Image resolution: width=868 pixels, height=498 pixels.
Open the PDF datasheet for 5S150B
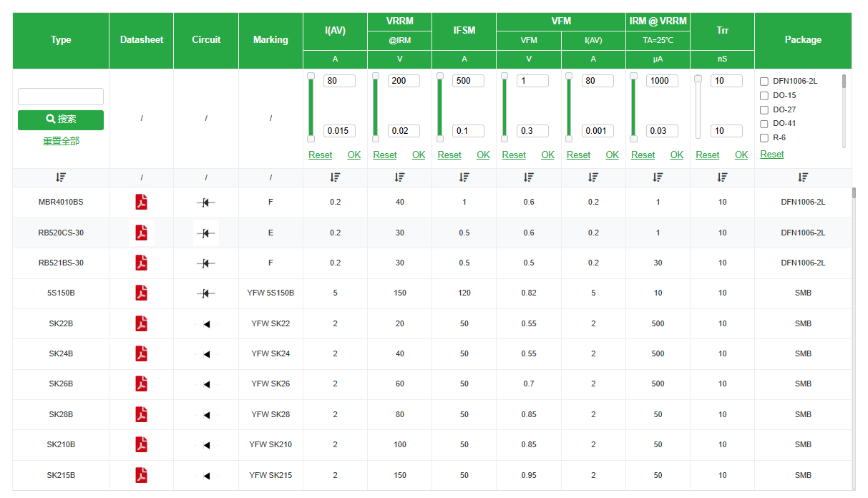[141, 293]
